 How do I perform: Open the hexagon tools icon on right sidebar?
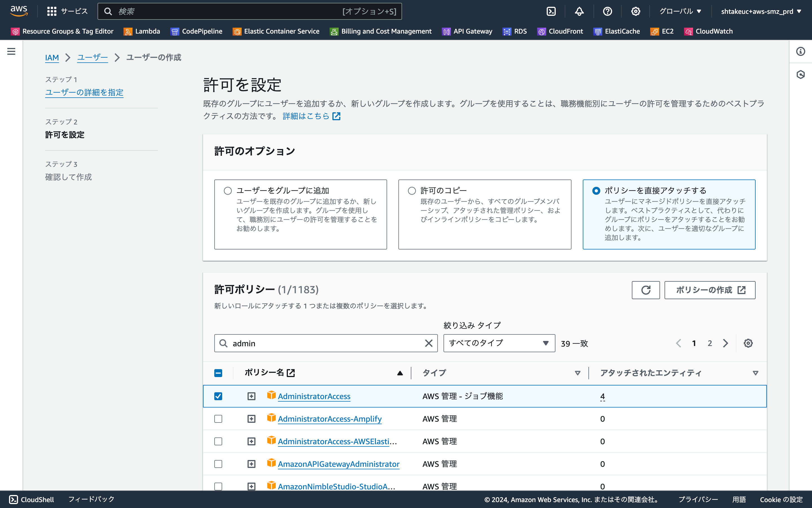pyautogui.click(x=801, y=74)
